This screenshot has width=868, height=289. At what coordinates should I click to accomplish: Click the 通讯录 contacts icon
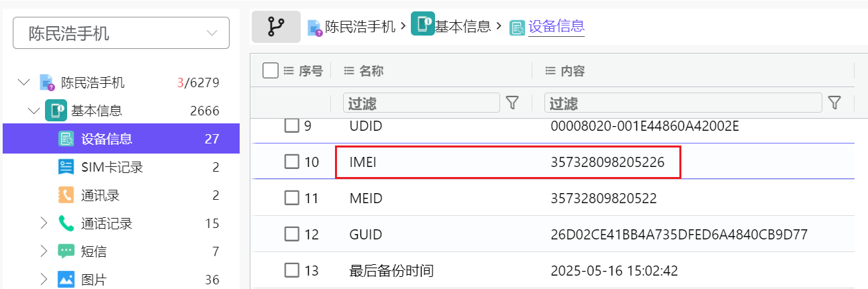pos(66,195)
